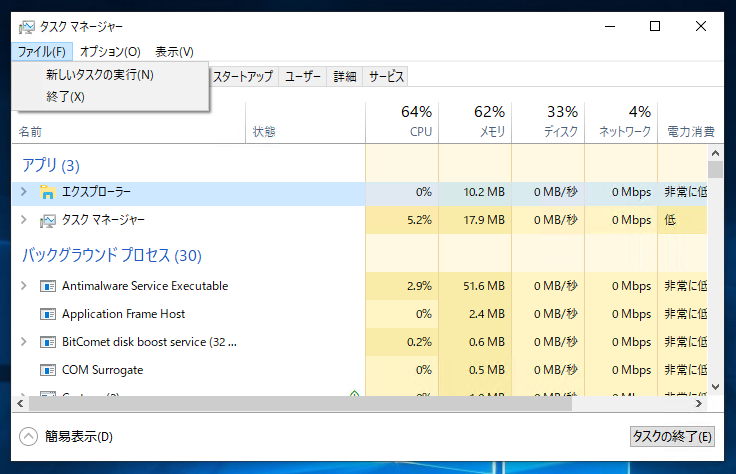
Task: Click the 51.6 MB memory value
Action: click(x=484, y=286)
